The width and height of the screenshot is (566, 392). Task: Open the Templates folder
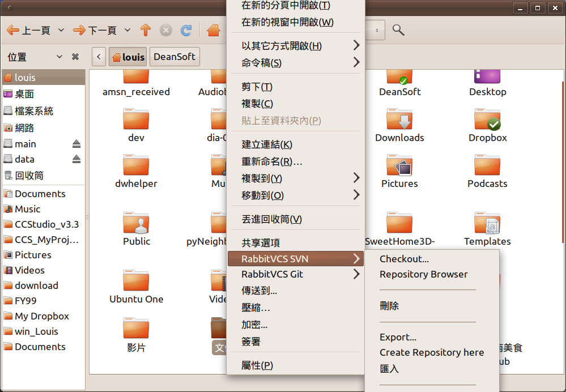(487, 229)
